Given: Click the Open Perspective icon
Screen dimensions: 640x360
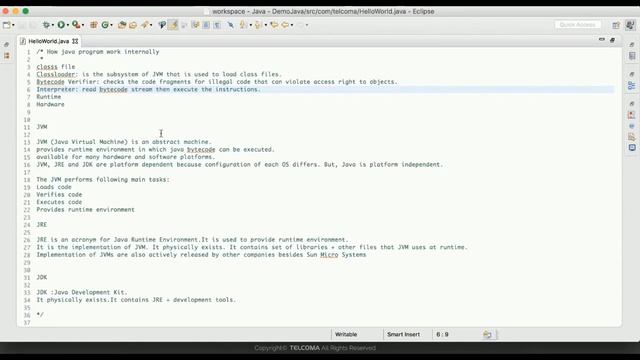Looking at the screenshot, I should (616, 25).
